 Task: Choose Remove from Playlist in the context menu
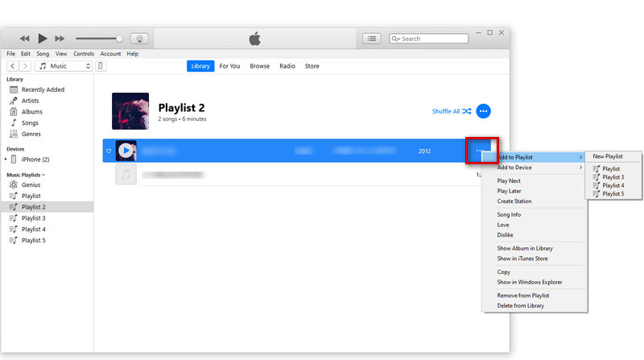point(522,296)
